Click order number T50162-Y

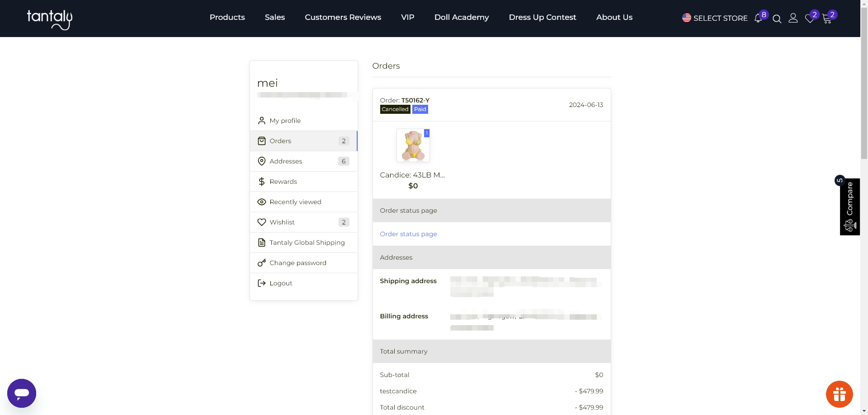coord(415,100)
